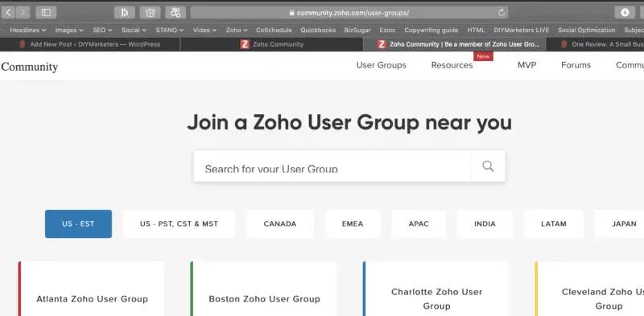
Task: Select the US - EST region filter
Action: click(78, 224)
